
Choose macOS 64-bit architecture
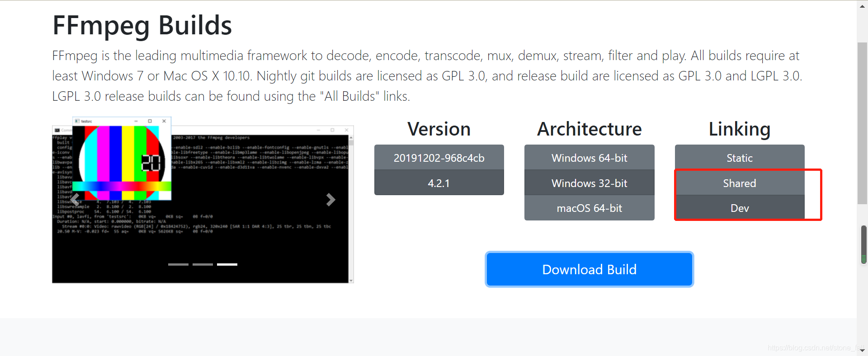589,208
